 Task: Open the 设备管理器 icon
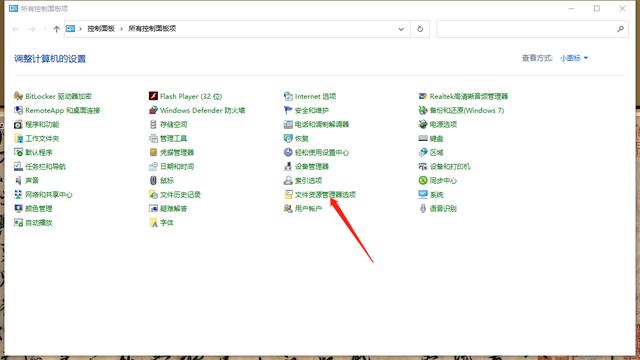tap(288, 167)
